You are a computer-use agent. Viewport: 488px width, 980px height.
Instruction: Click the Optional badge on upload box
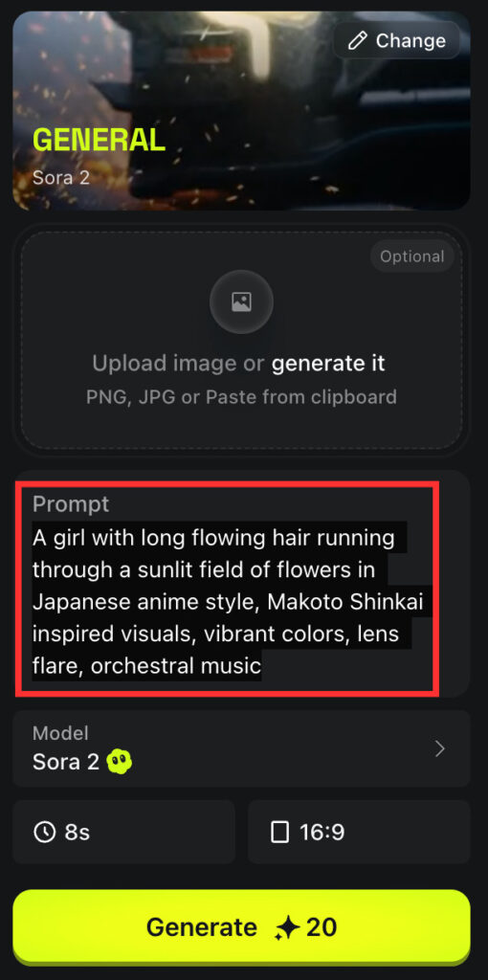[412, 256]
